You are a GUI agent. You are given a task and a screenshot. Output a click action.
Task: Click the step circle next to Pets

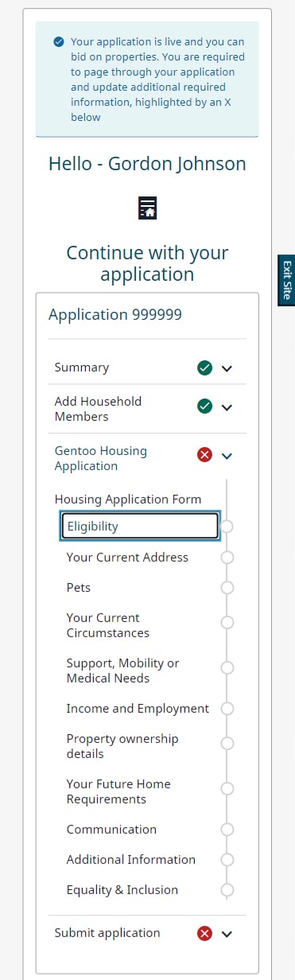[227, 588]
